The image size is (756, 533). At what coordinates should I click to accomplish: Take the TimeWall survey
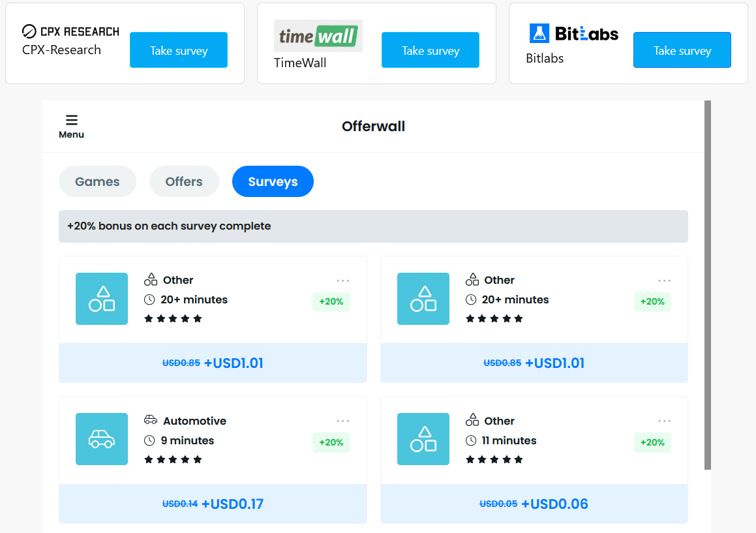(x=430, y=50)
